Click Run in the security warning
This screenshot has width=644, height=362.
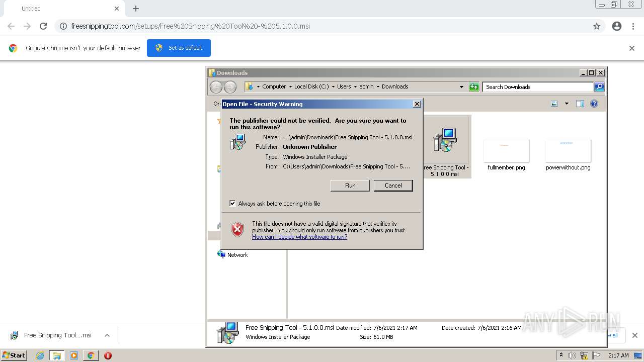point(350,186)
